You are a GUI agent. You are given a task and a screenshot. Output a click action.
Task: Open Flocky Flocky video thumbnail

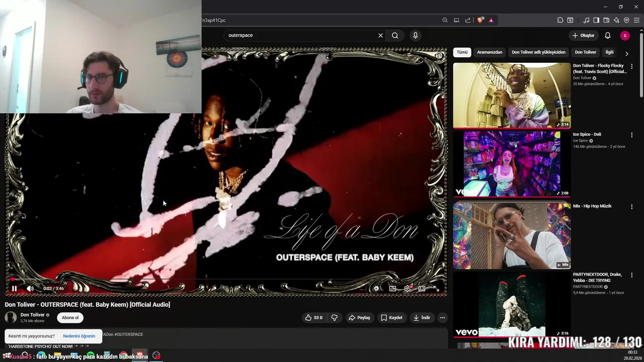point(512,95)
